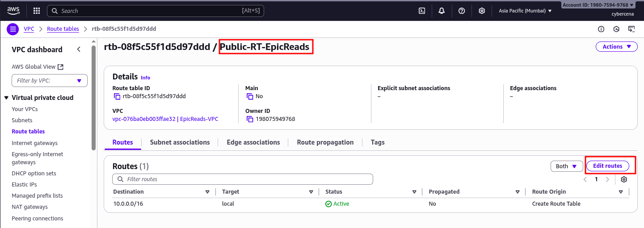Select the 10.0.0.0/16 destination cell
The image size is (644, 228).
pos(128,204)
